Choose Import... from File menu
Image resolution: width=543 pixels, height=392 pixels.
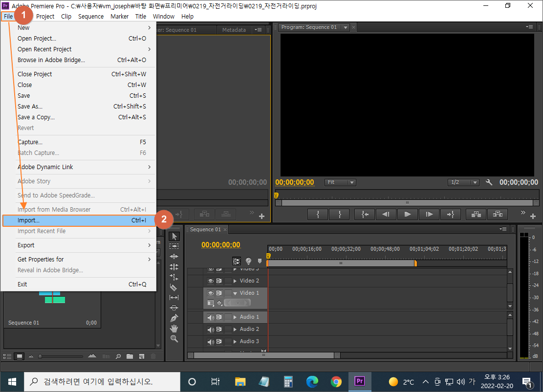click(x=79, y=220)
